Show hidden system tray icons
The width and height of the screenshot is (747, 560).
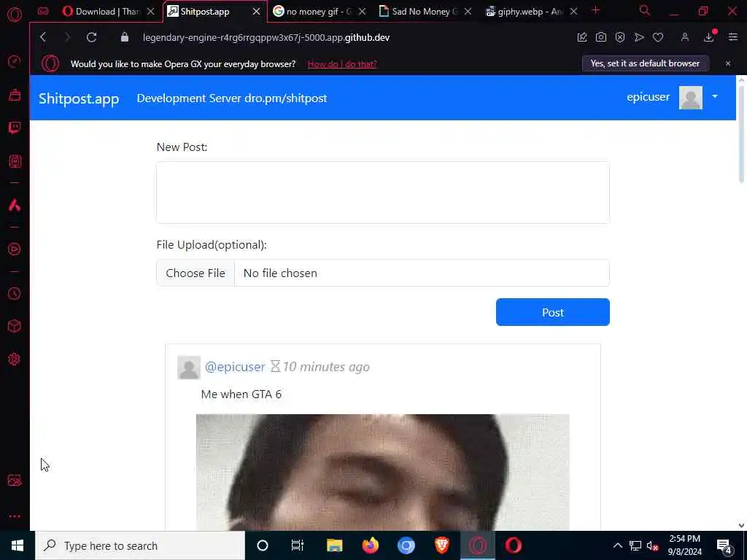617,545
